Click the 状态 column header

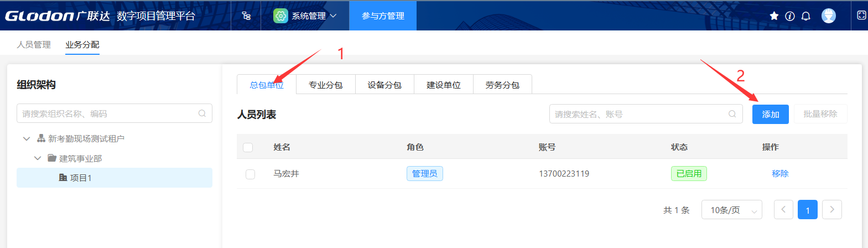679,147
